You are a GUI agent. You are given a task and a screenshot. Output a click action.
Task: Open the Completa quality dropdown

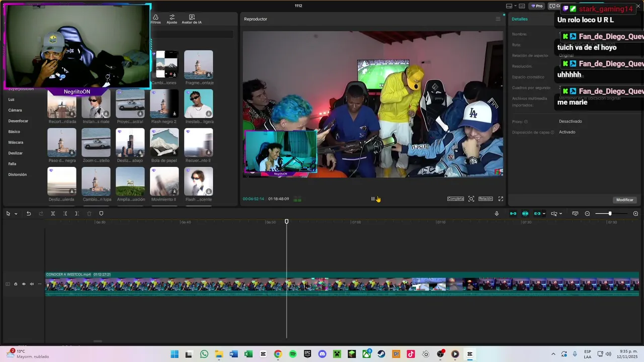[x=455, y=199]
